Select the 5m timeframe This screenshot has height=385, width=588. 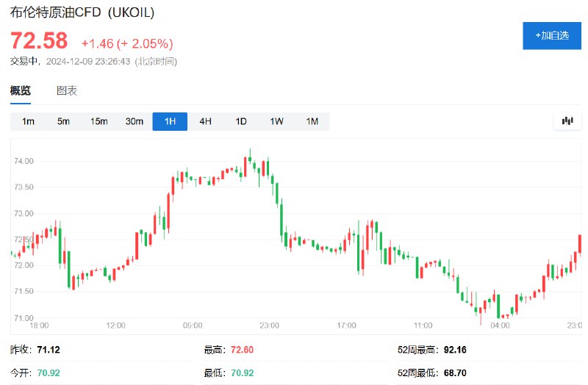[63, 121]
